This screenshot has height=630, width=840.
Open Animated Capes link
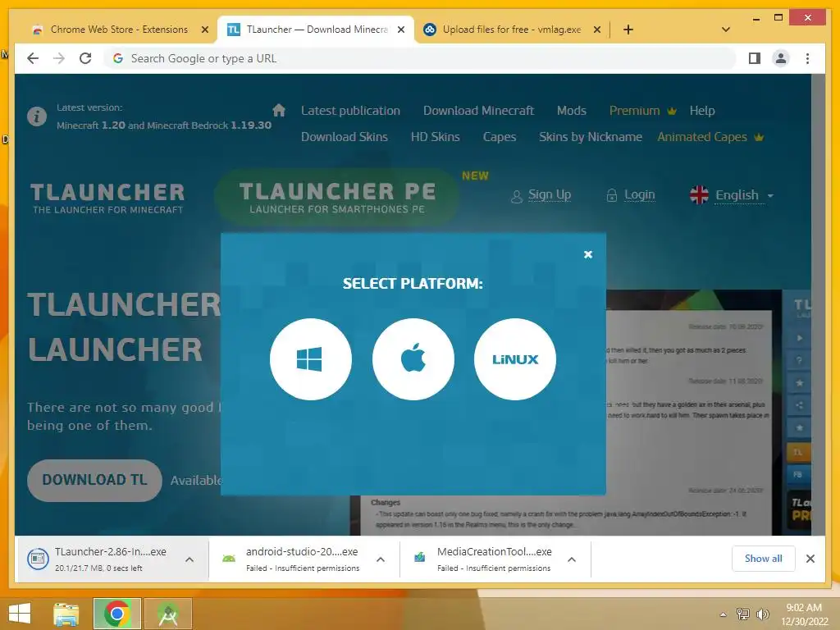(x=710, y=137)
